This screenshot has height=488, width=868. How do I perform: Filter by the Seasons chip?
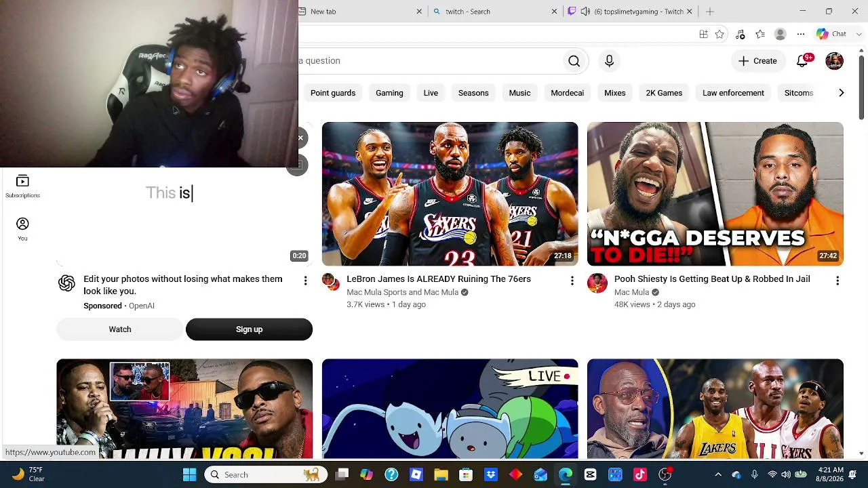click(473, 93)
